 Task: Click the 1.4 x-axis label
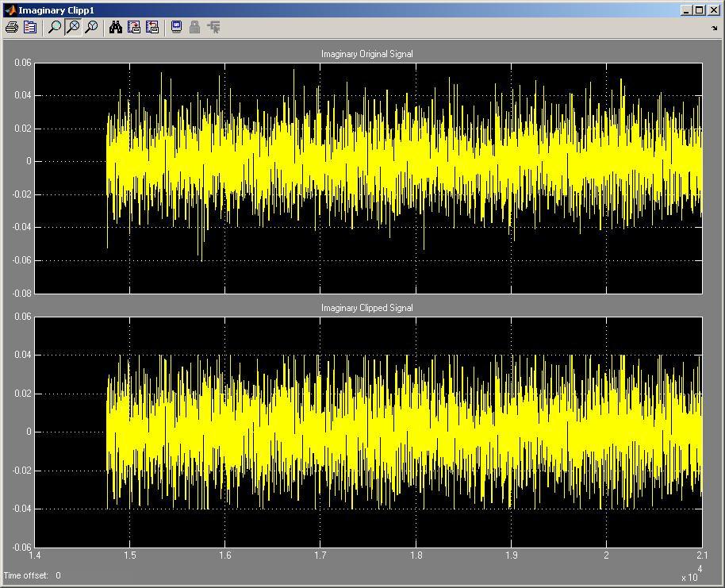[x=34, y=555]
